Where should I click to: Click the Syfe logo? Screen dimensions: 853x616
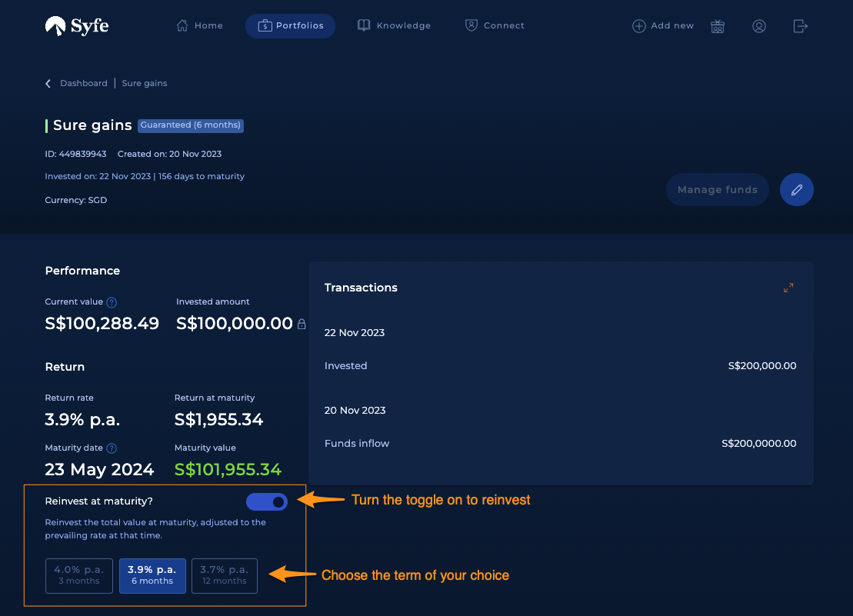[77, 26]
